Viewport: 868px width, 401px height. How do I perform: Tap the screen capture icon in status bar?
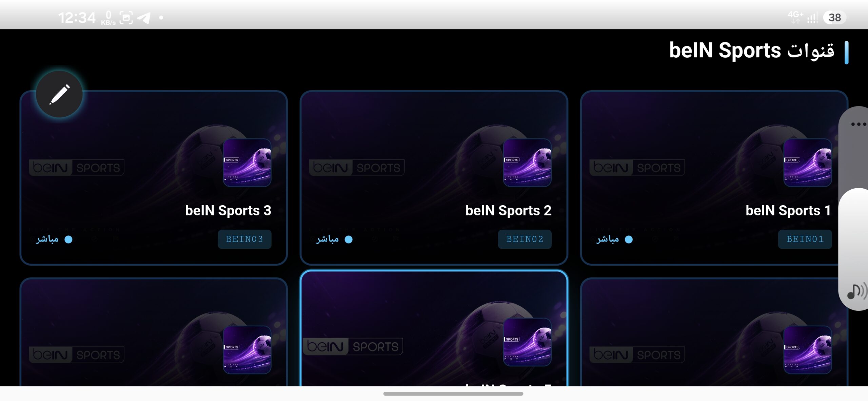point(126,18)
